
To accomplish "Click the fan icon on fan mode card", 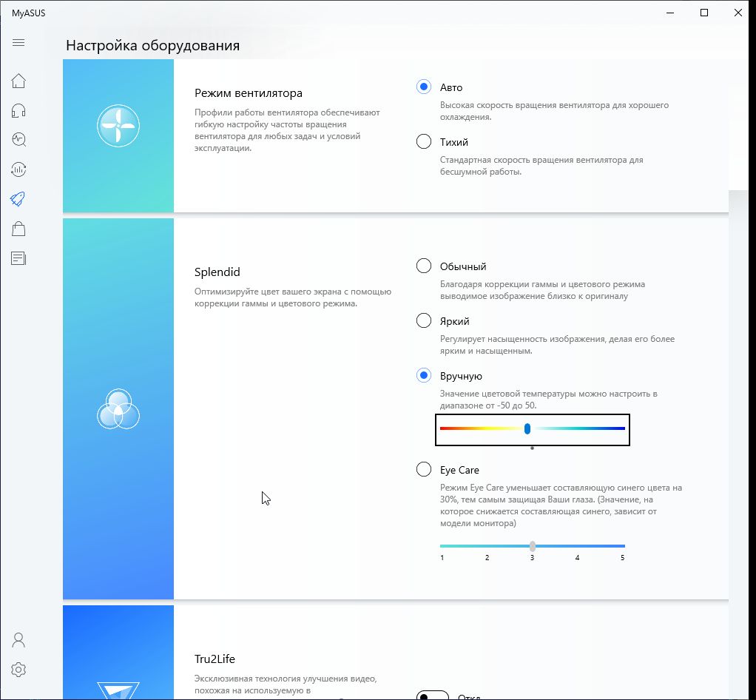I will pos(118,126).
